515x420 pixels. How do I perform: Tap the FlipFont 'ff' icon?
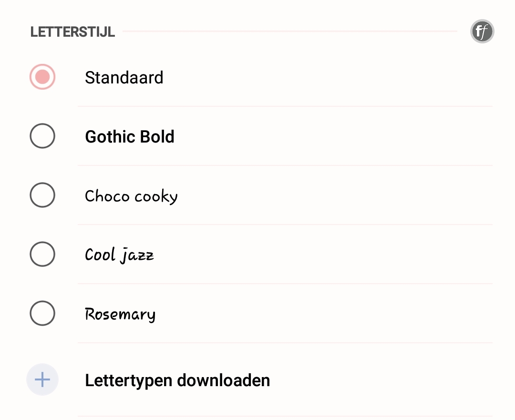(x=482, y=31)
